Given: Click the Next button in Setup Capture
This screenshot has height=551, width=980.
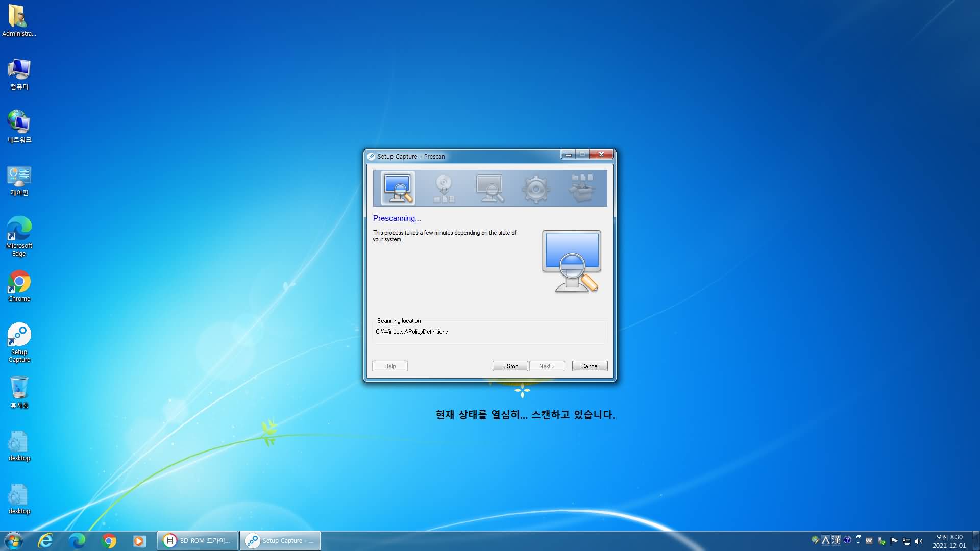Looking at the screenshot, I should click(547, 366).
